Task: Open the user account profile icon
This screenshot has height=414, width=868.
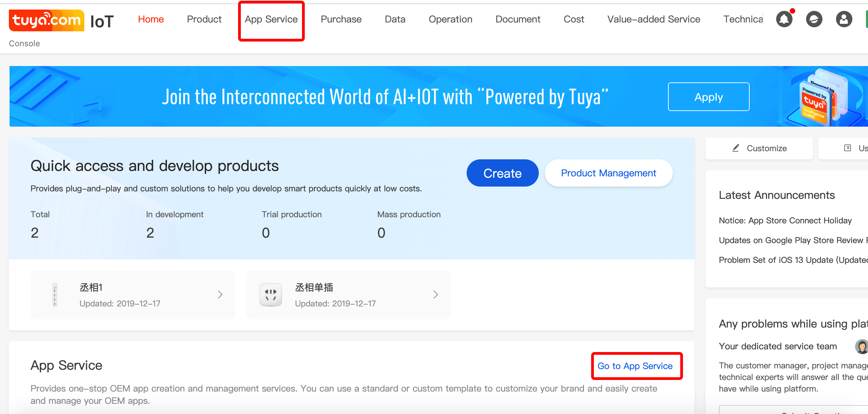Action: coord(844,19)
